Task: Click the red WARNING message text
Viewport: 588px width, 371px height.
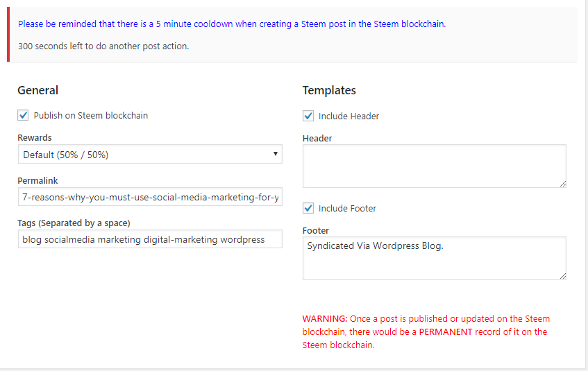Action: pyautogui.click(x=426, y=332)
